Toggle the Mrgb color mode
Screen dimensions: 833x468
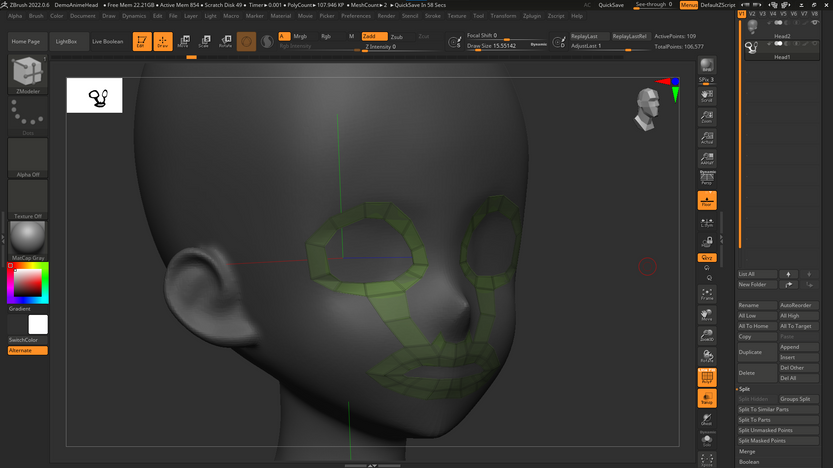(300, 36)
